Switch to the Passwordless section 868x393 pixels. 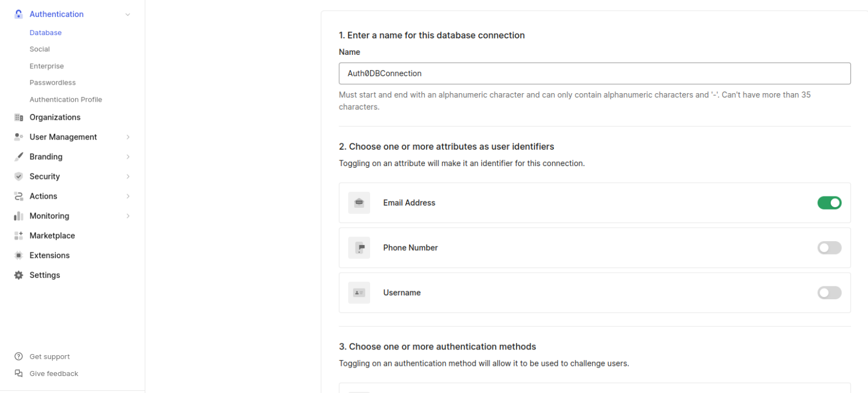point(53,82)
